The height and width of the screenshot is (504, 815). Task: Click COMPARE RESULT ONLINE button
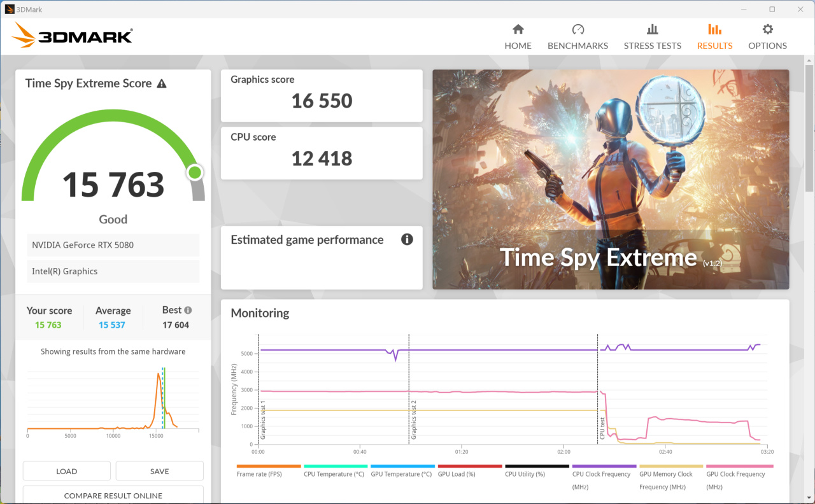click(x=113, y=495)
